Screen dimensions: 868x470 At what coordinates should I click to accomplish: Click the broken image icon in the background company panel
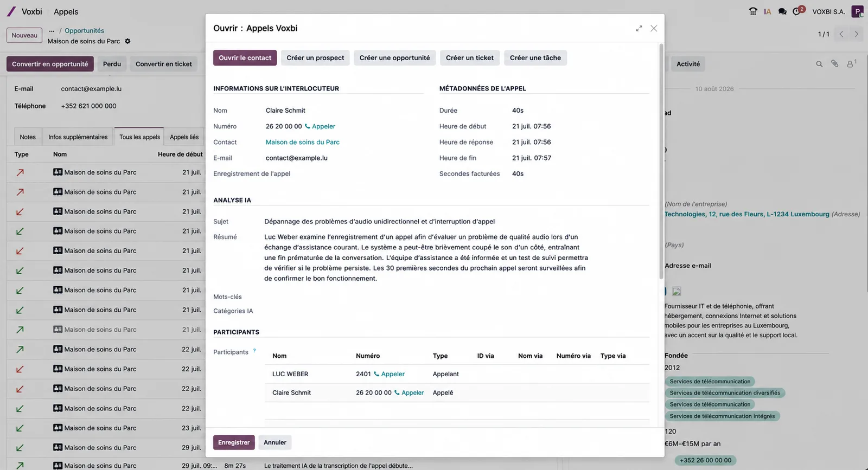(x=676, y=291)
